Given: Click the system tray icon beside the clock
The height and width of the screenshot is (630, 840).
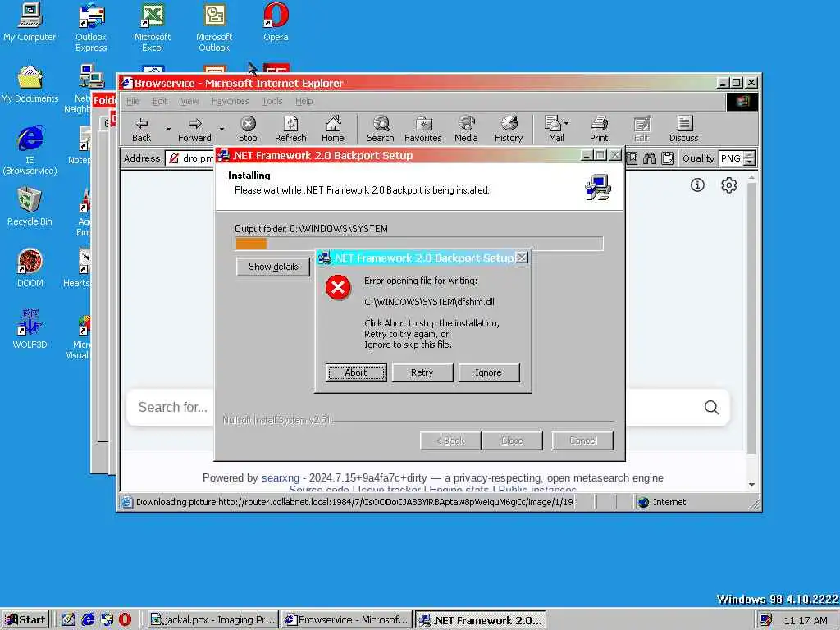Looking at the screenshot, I should click(766, 620).
